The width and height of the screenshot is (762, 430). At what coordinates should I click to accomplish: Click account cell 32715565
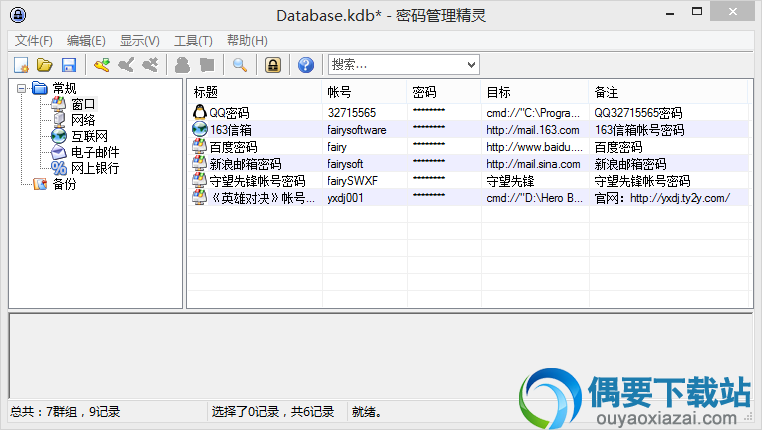352,113
